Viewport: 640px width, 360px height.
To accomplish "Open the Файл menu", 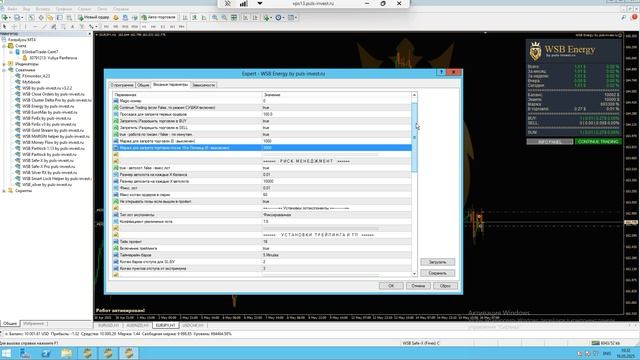I will coord(12,9).
